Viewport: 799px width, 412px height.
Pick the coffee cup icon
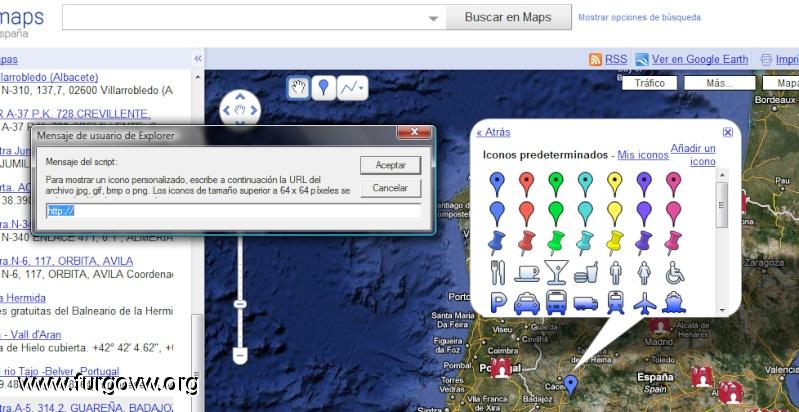[526, 273]
